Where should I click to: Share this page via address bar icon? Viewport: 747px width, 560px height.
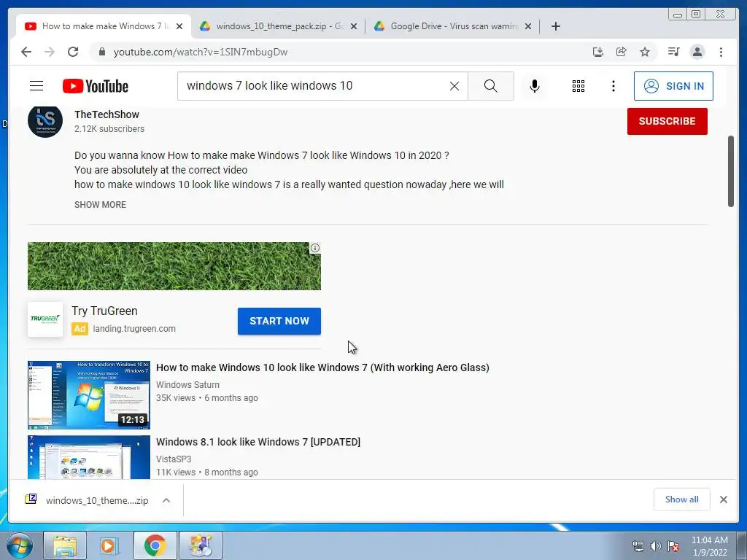[622, 52]
